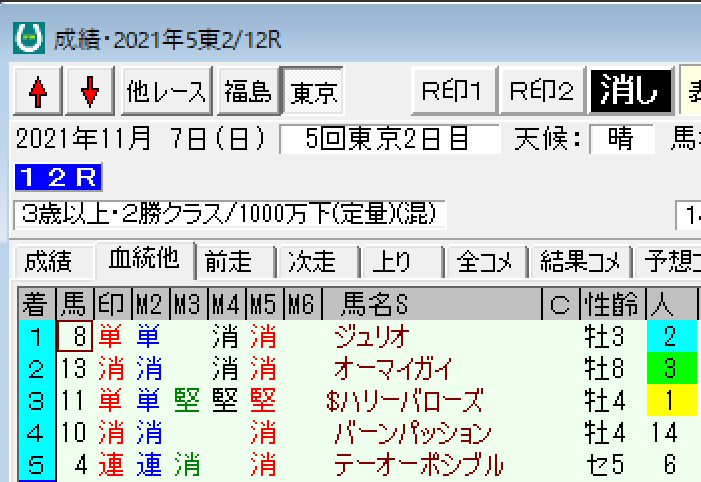
Task: Select horse name バーンパッション
Action: 413,433
